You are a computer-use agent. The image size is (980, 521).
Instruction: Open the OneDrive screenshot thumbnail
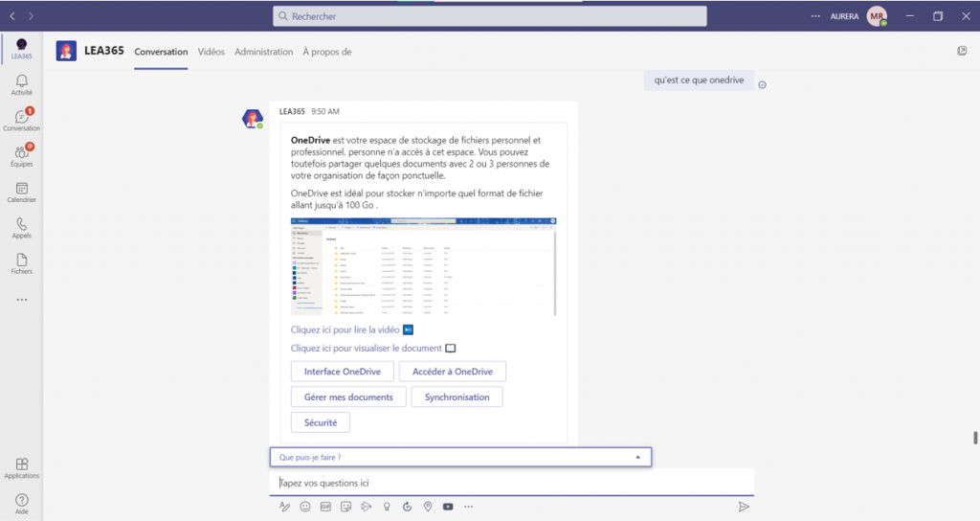coord(423,266)
